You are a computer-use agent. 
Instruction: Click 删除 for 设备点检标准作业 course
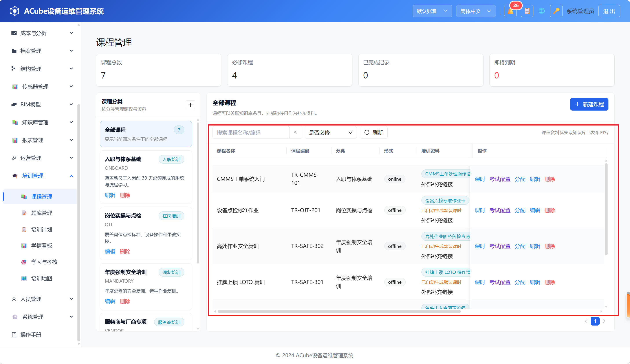(549, 210)
